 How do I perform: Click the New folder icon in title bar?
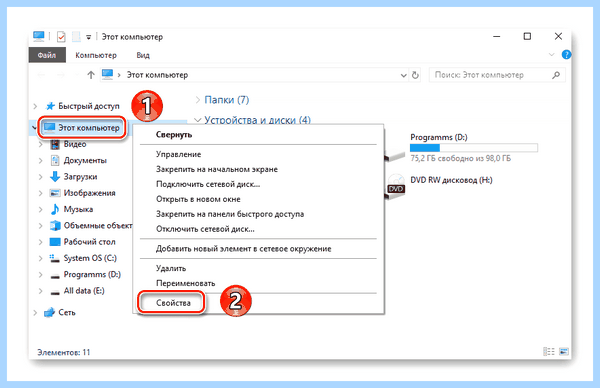[76, 37]
